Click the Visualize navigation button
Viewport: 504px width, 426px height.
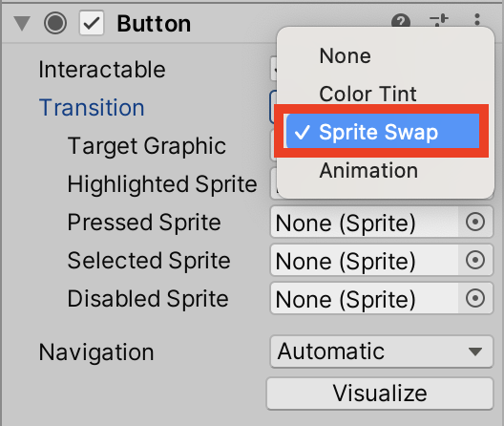coord(380,394)
